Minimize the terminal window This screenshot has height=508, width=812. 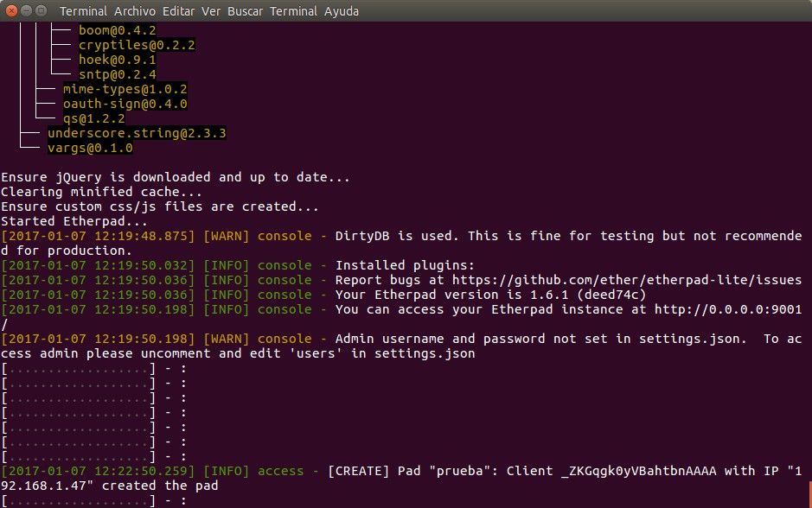[27, 11]
